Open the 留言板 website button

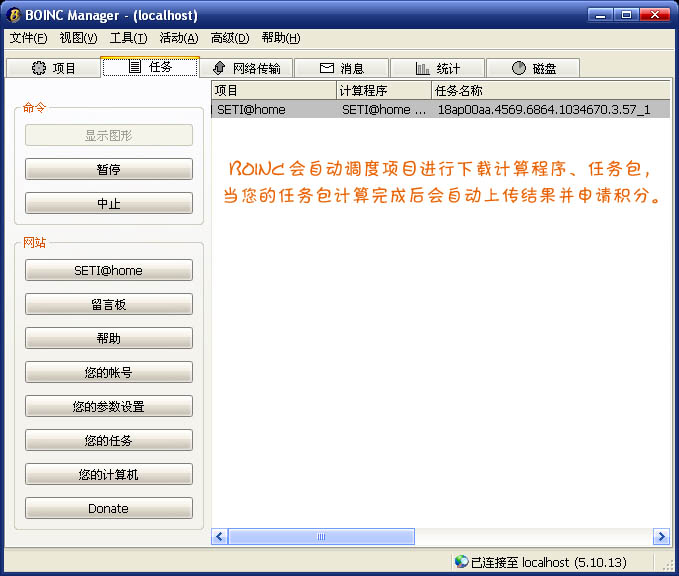point(109,304)
